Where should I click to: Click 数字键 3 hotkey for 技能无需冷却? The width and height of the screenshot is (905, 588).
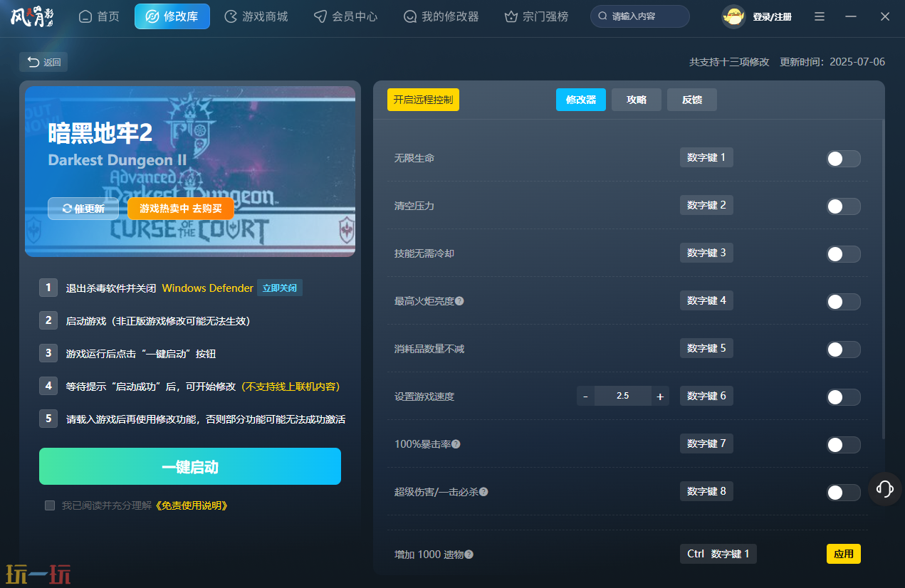pyautogui.click(x=706, y=253)
